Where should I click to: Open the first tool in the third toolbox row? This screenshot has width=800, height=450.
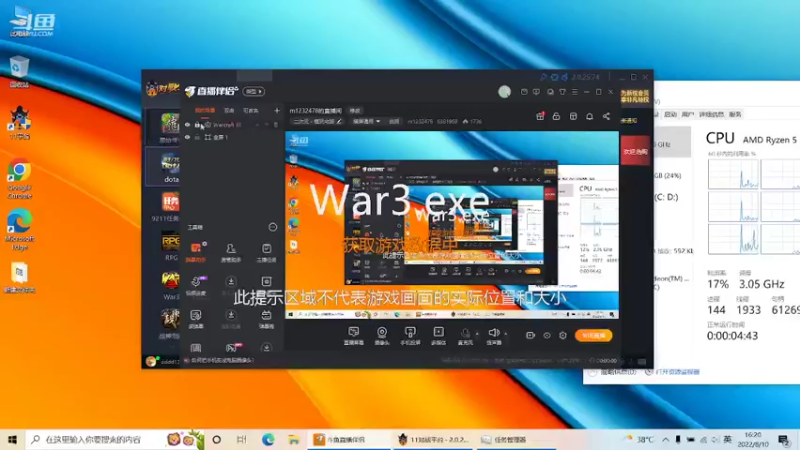tap(196, 319)
